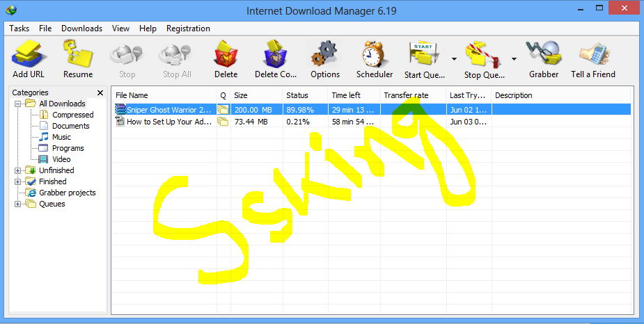Sort by Q column header

point(223,95)
